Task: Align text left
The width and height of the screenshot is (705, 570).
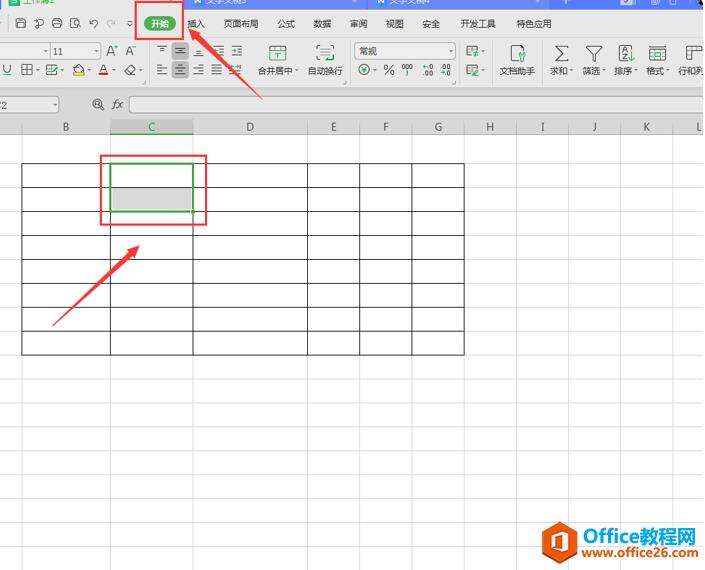Action: click(x=162, y=70)
